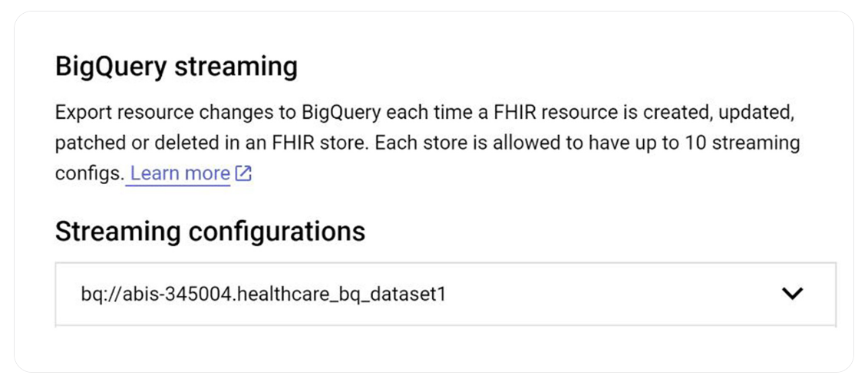Click the bq:// prefix in the config path
Viewport: 868px width, 385px height.
[x=97, y=295]
